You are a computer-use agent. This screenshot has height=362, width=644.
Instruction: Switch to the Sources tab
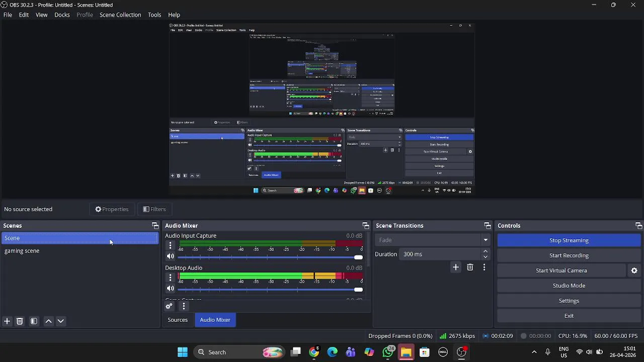coord(178,320)
